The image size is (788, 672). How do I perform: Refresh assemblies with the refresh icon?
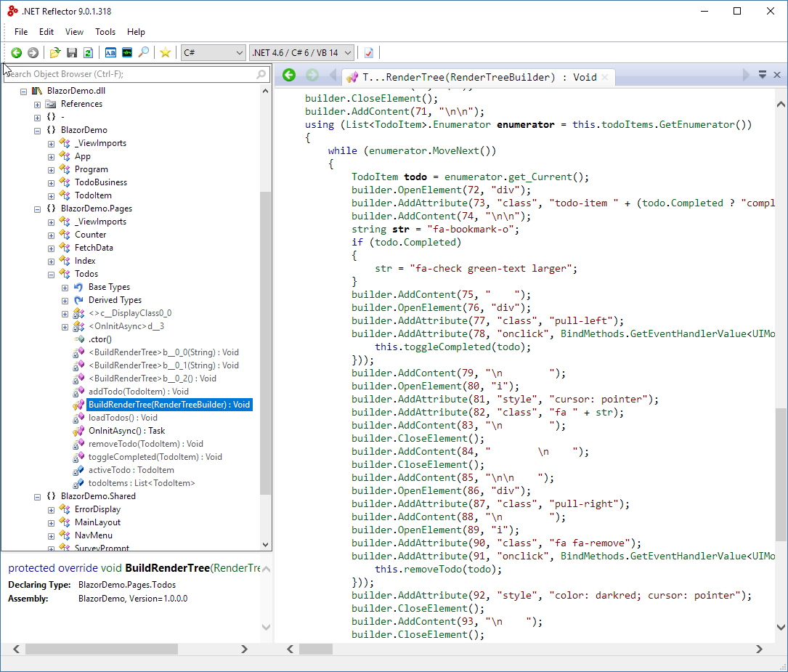pyautogui.click(x=88, y=52)
